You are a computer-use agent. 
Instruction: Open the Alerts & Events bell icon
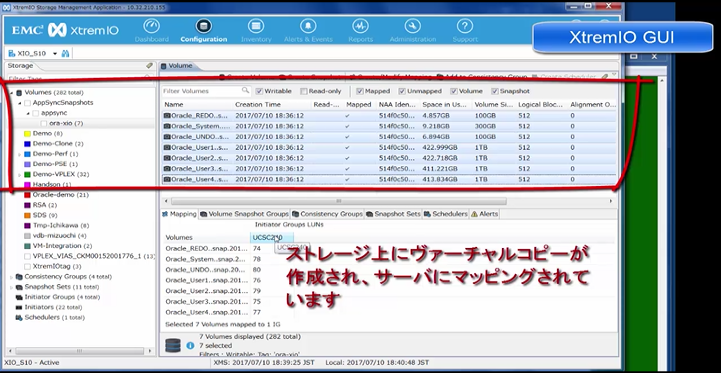(308, 26)
